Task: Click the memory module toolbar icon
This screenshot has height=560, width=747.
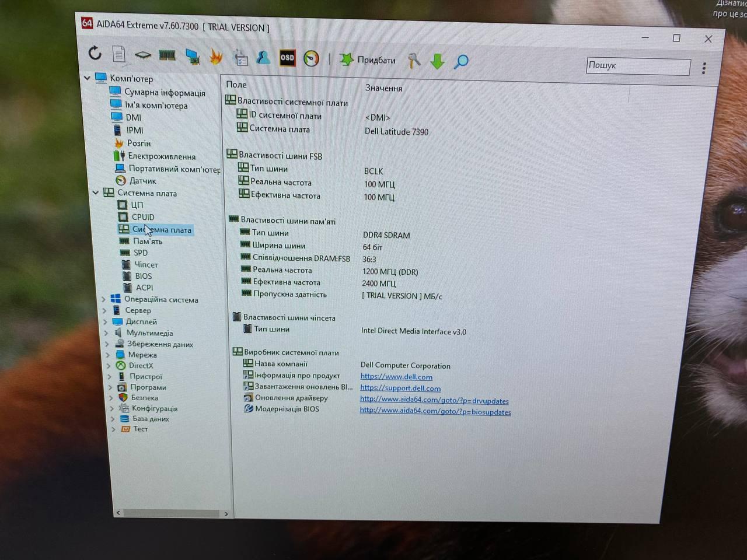Action: 167,55
